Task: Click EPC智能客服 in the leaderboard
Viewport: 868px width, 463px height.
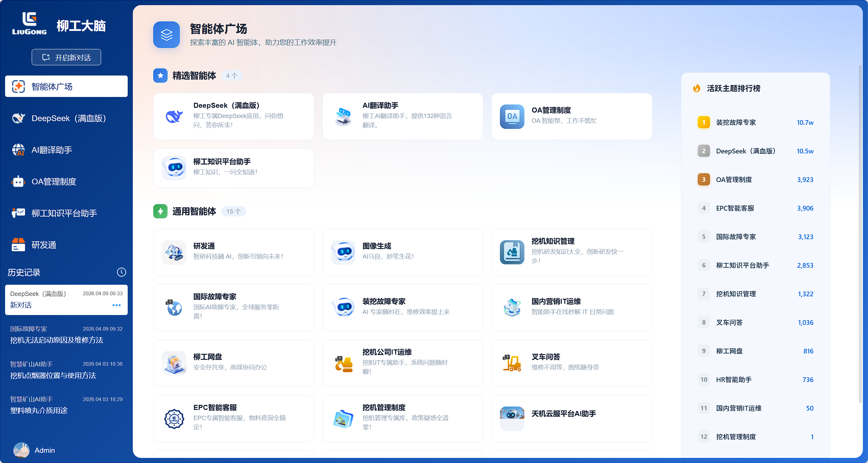Action: [756, 208]
